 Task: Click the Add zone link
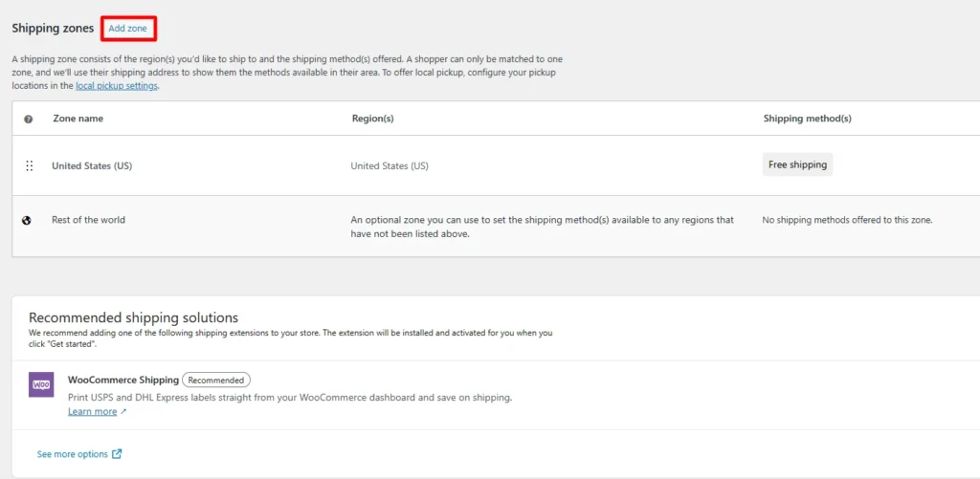[x=127, y=29]
